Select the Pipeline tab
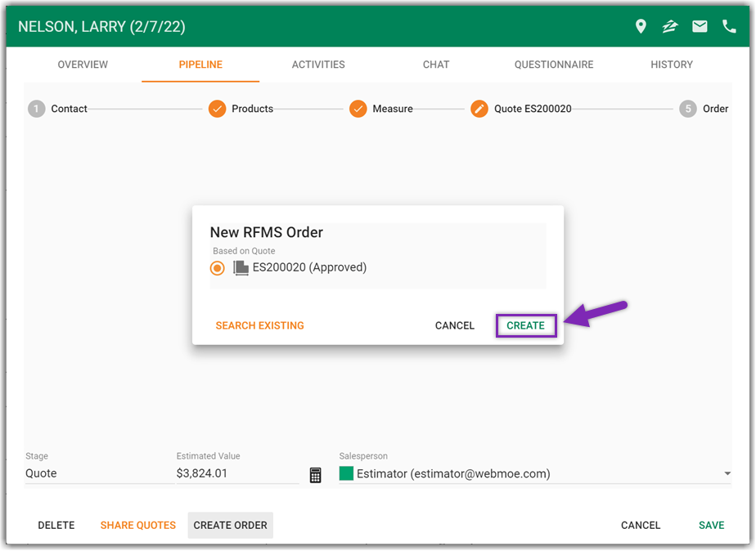 pos(200,65)
